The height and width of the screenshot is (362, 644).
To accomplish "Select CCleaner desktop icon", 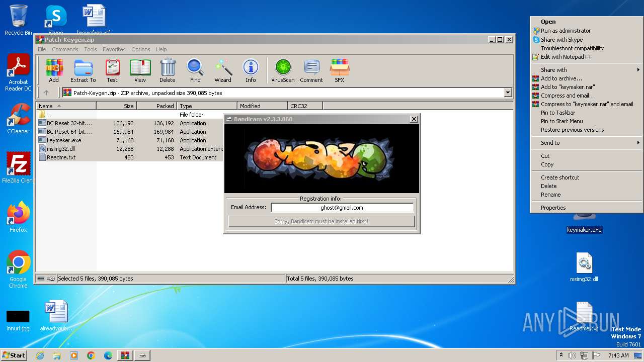I will tap(18, 119).
